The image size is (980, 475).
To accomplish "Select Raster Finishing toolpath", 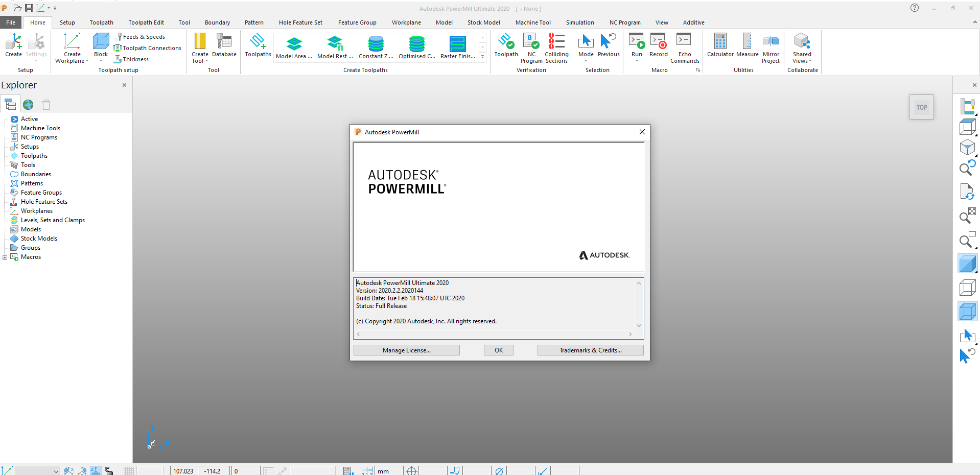I will pyautogui.click(x=458, y=47).
